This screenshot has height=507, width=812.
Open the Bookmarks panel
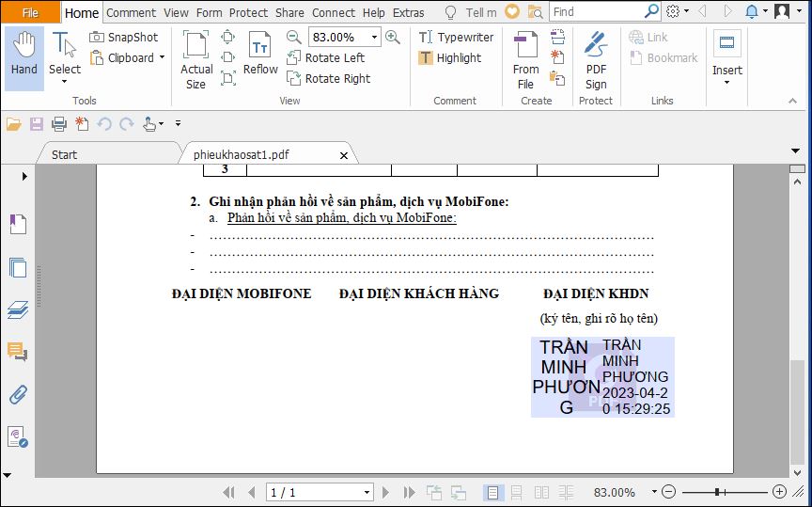tap(18, 225)
